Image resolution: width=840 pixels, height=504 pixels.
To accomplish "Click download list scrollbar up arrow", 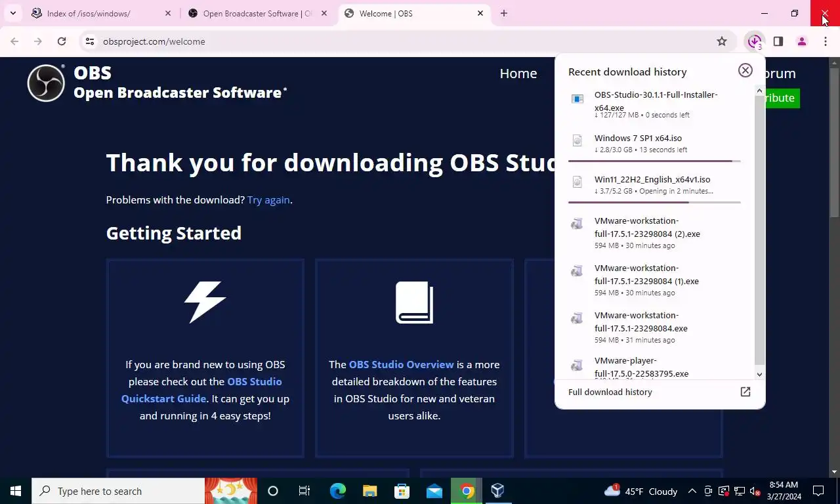I will click(759, 91).
